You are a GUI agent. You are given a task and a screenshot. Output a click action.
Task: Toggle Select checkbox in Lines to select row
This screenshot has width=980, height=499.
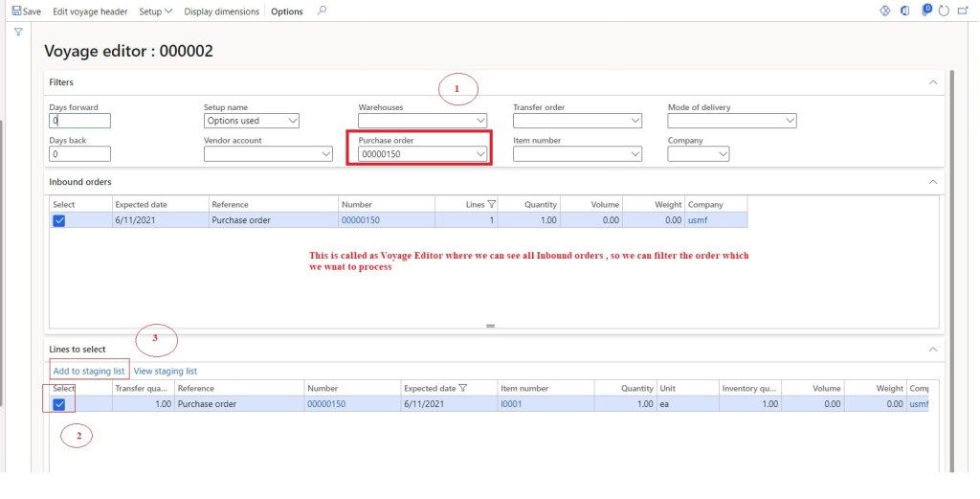point(59,405)
